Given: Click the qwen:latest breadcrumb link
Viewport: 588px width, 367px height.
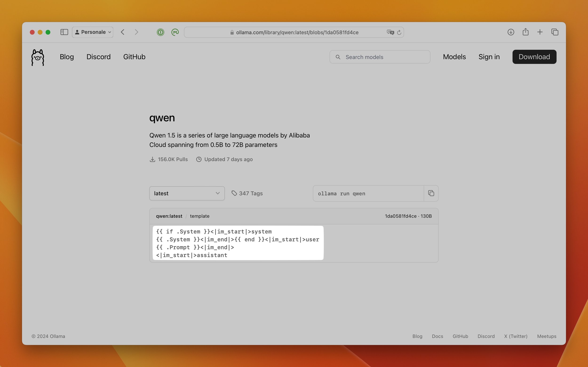Looking at the screenshot, I should 169,216.
